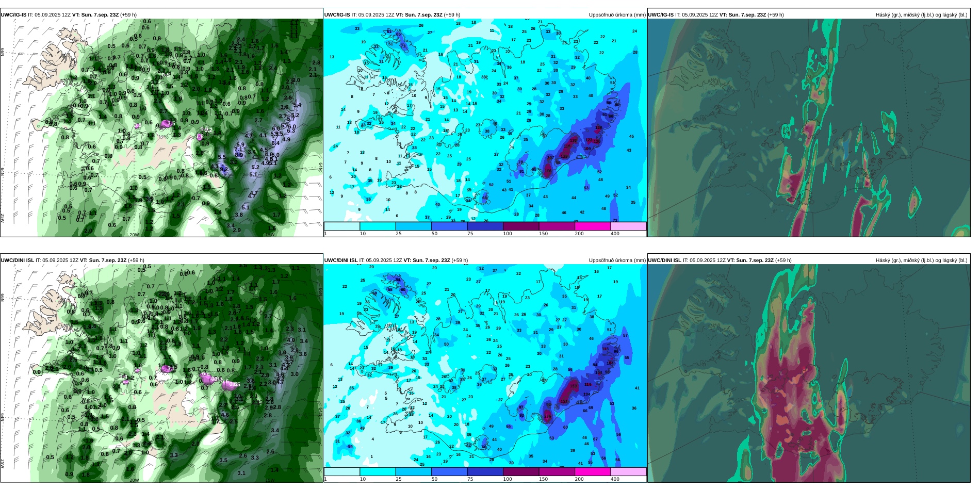The width and height of the screenshot is (980, 490).
Task: Open the UWC/IG-IS cloud cover map
Action: [809, 128]
